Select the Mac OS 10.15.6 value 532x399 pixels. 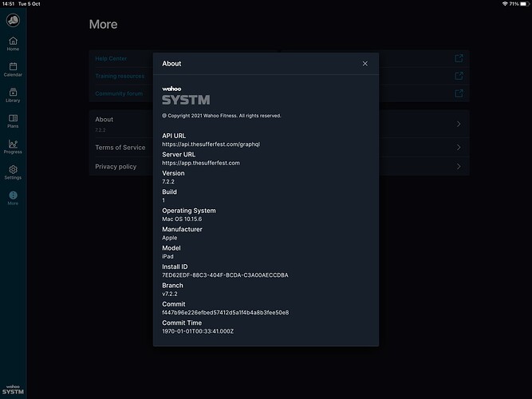pos(182,219)
